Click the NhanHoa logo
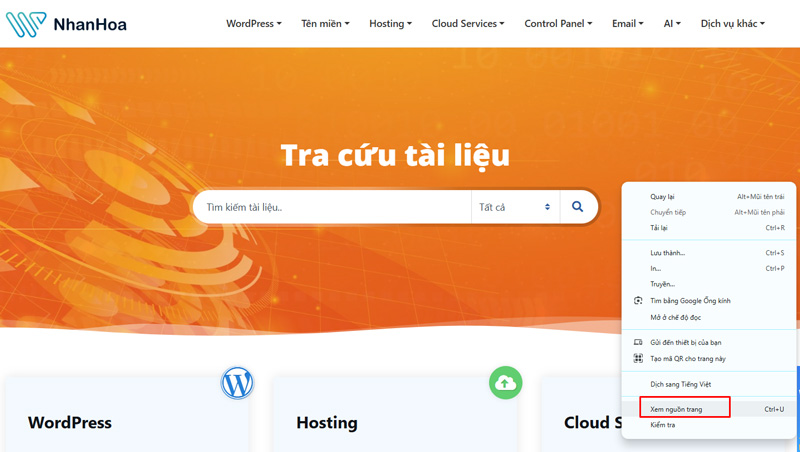The width and height of the screenshot is (800, 452). click(x=66, y=24)
